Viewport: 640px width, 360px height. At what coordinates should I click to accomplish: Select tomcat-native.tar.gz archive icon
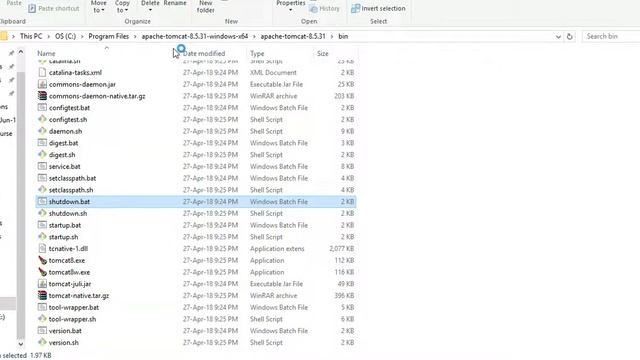click(x=42, y=296)
